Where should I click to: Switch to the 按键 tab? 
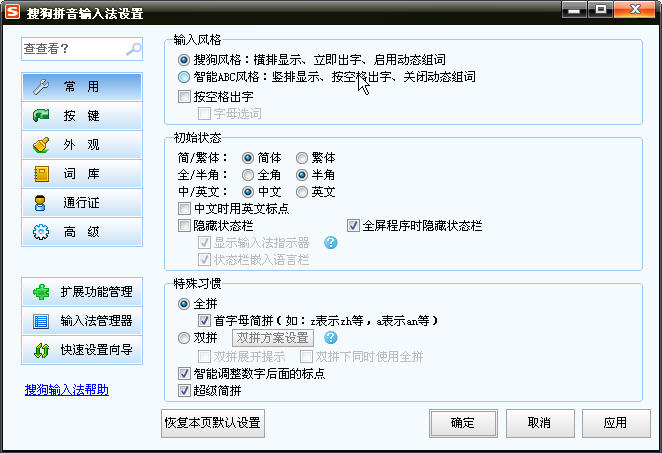[82, 116]
